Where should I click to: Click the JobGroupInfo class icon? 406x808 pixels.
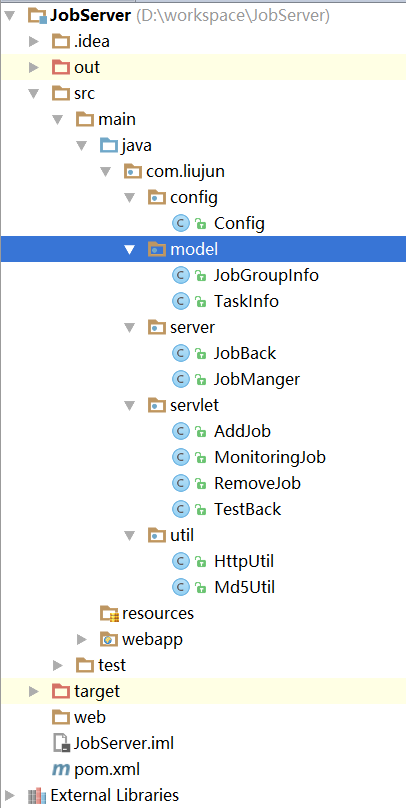[180, 276]
